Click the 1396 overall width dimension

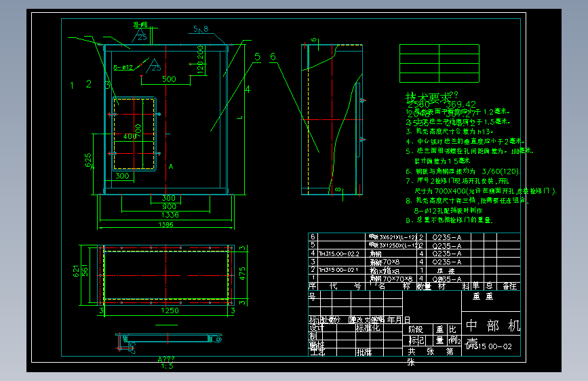coord(165,224)
